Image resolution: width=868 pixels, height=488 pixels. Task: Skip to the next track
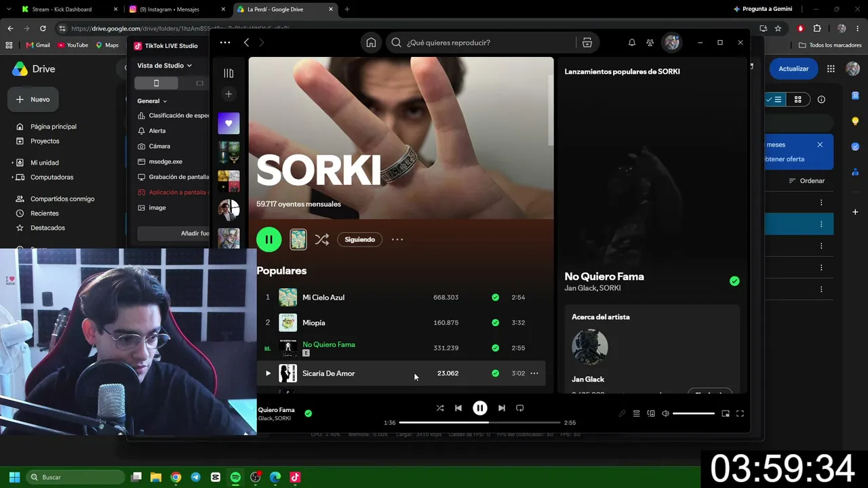click(501, 408)
